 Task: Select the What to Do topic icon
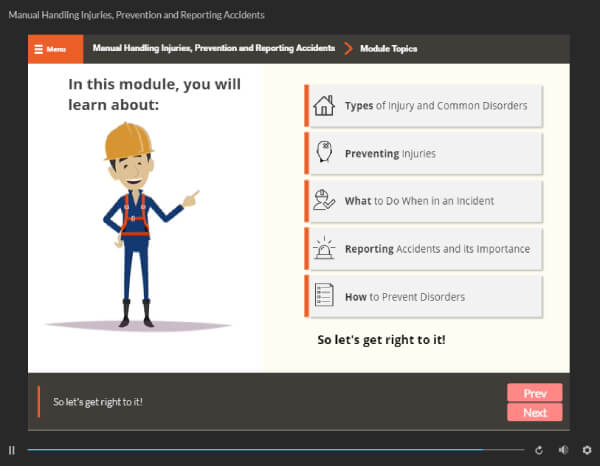[x=323, y=200]
